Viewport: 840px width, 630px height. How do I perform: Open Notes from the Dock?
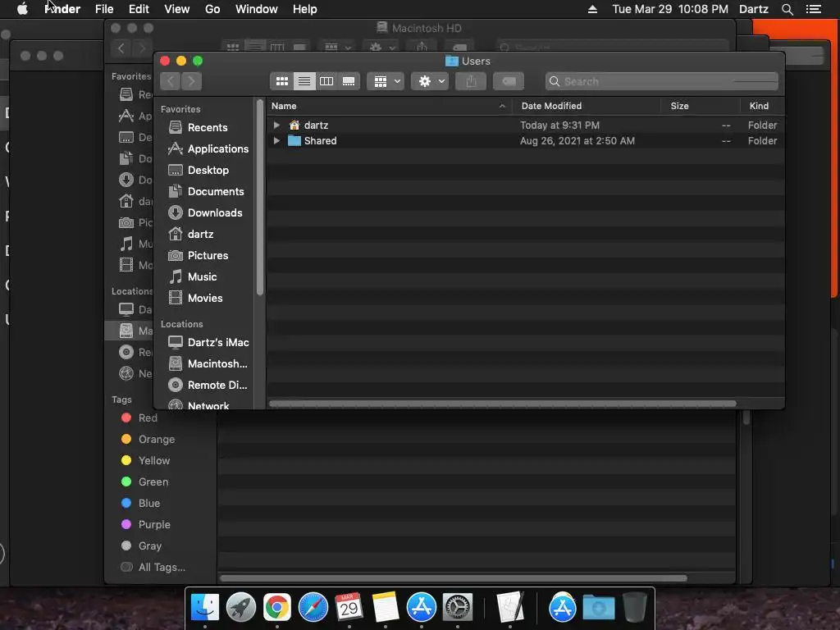click(386, 608)
